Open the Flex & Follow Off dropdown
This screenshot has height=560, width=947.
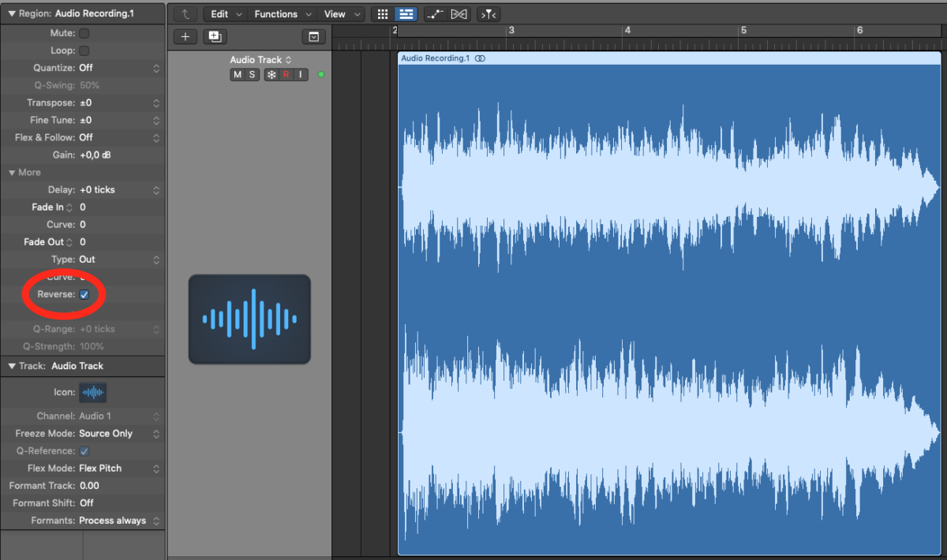pos(120,137)
